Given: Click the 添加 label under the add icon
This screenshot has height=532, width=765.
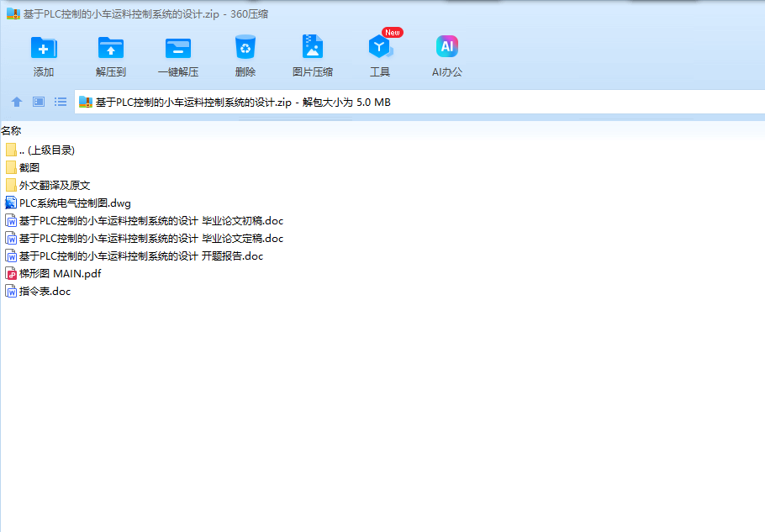Looking at the screenshot, I should [x=44, y=72].
